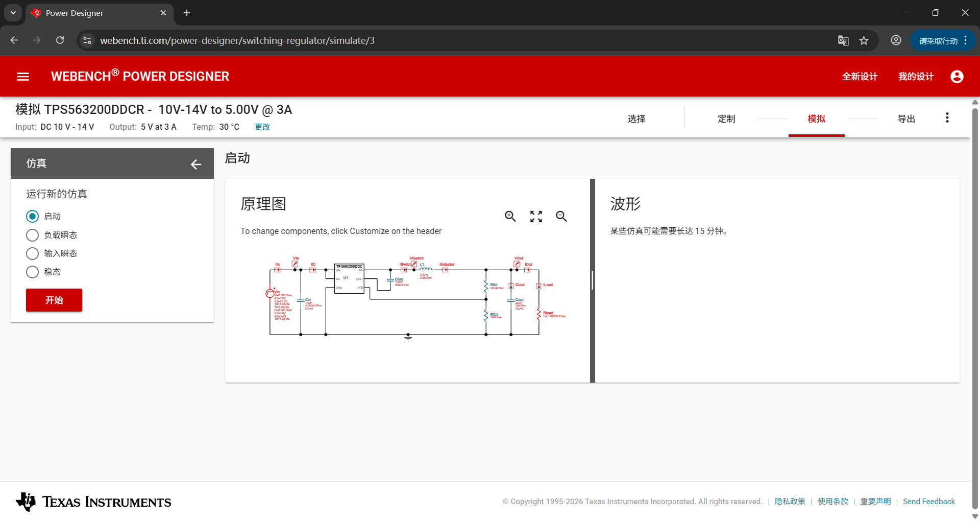Collapse the 仿真 panel with back arrow
Screen dimensions: 980x521
pyautogui.click(x=196, y=164)
